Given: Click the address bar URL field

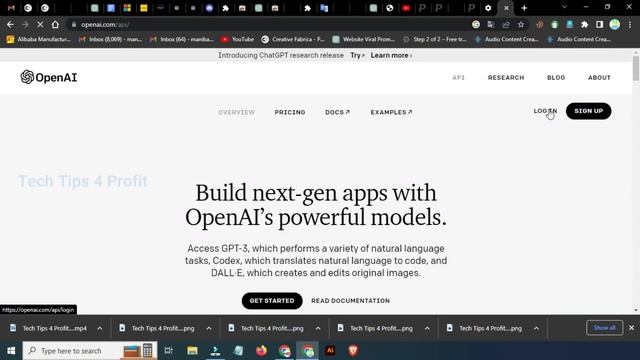Looking at the screenshot, I should (269, 24).
